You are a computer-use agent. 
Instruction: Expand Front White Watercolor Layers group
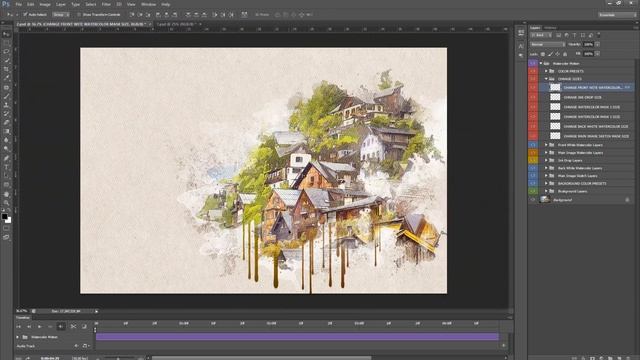(546, 145)
